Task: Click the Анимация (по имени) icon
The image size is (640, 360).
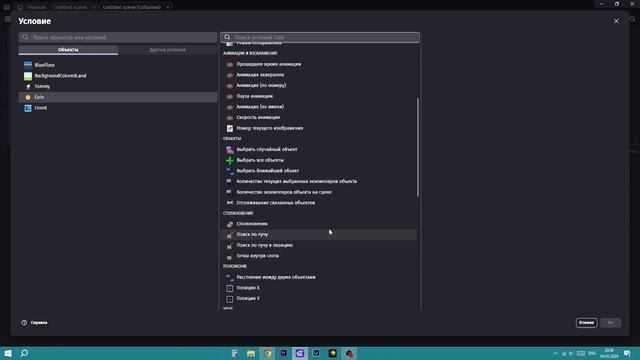Action: 230,107
